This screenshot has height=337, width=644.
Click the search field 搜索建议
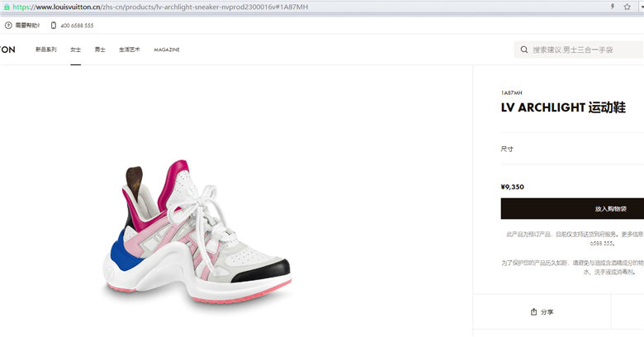click(579, 50)
